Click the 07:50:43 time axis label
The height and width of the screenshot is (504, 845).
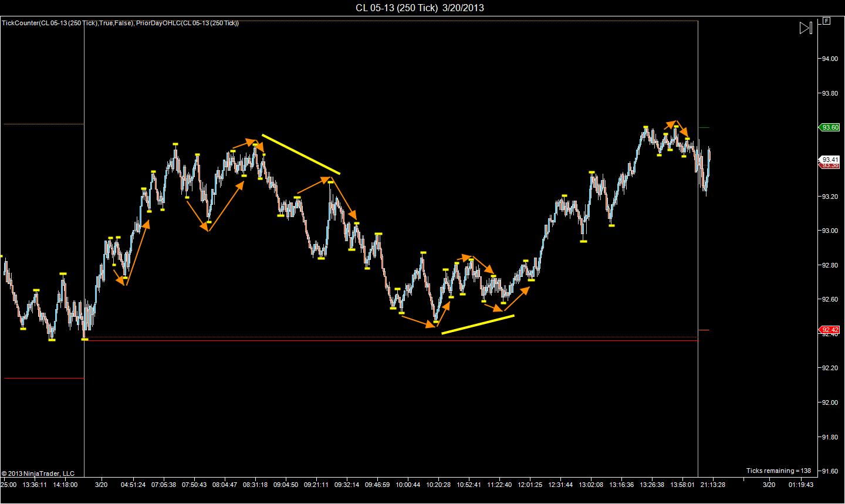(x=194, y=485)
